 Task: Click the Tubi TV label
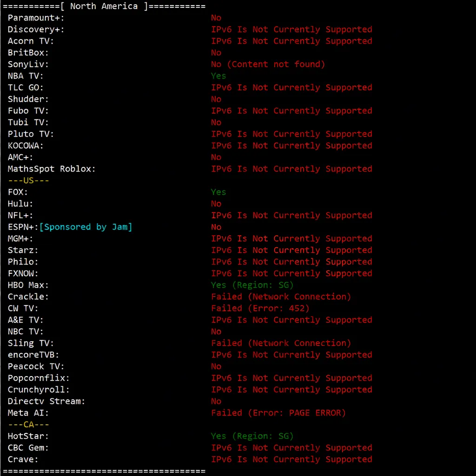click(28, 122)
